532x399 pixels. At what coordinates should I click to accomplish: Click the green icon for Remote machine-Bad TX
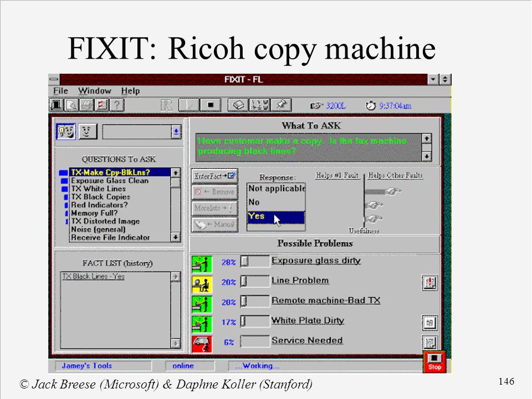click(202, 304)
